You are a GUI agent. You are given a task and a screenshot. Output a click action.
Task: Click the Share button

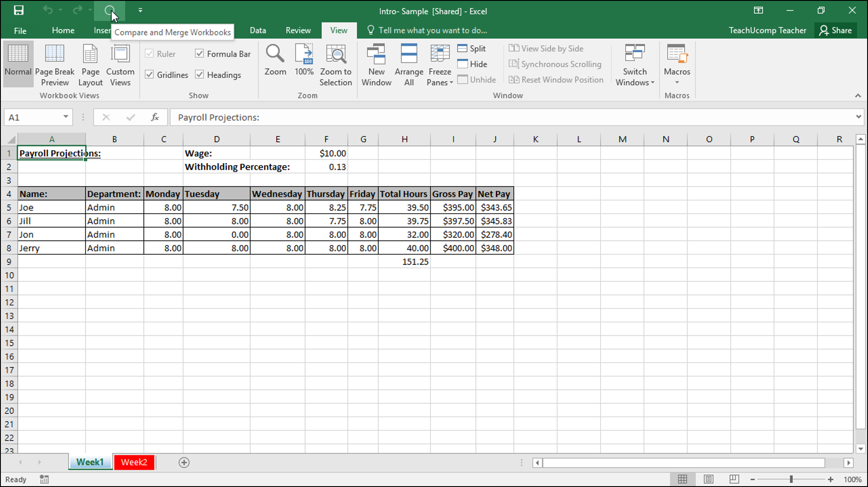tap(842, 30)
